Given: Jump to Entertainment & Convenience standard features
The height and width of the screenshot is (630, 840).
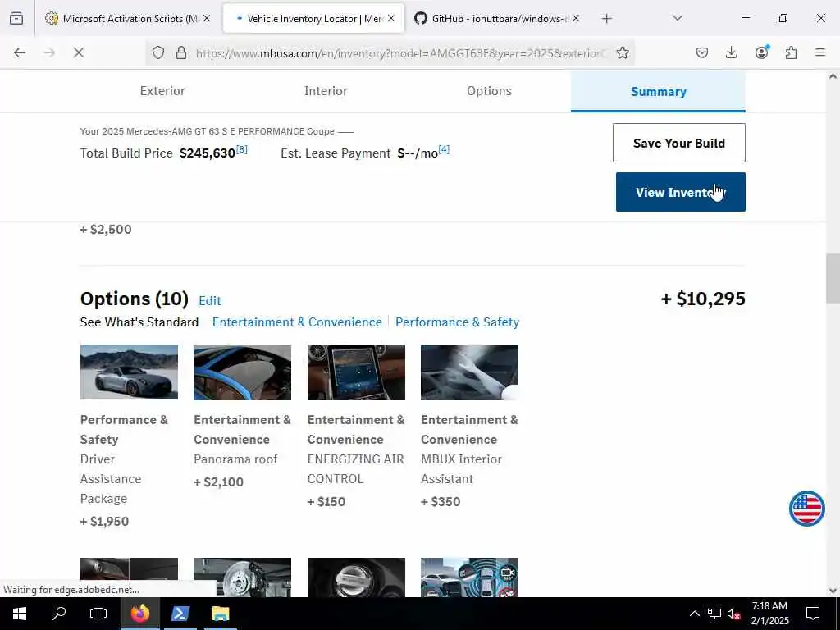Looking at the screenshot, I should click(x=297, y=322).
